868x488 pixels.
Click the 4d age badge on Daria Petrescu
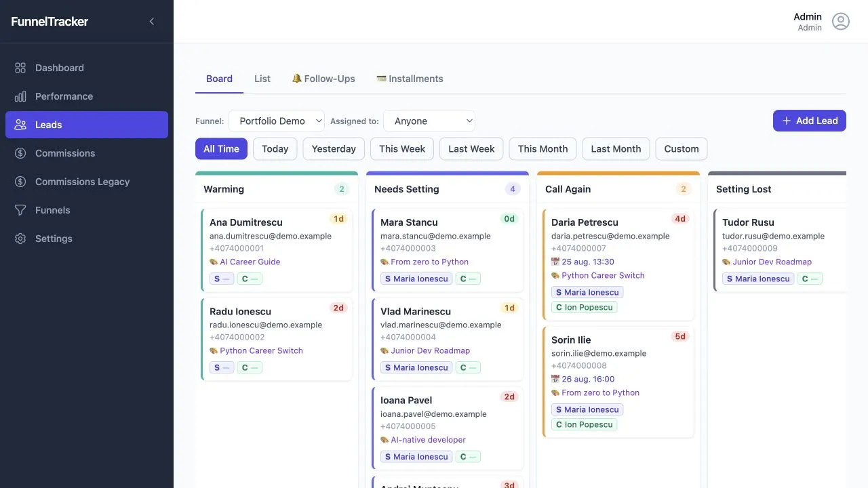pyautogui.click(x=679, y=219)
